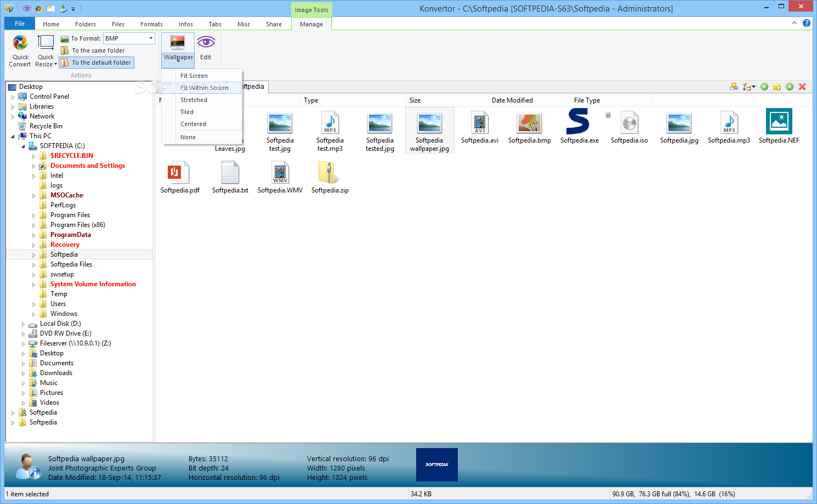Screen dimensions: 817x504
Task: Click the folder tree view icon
Action: pos(746,87)
